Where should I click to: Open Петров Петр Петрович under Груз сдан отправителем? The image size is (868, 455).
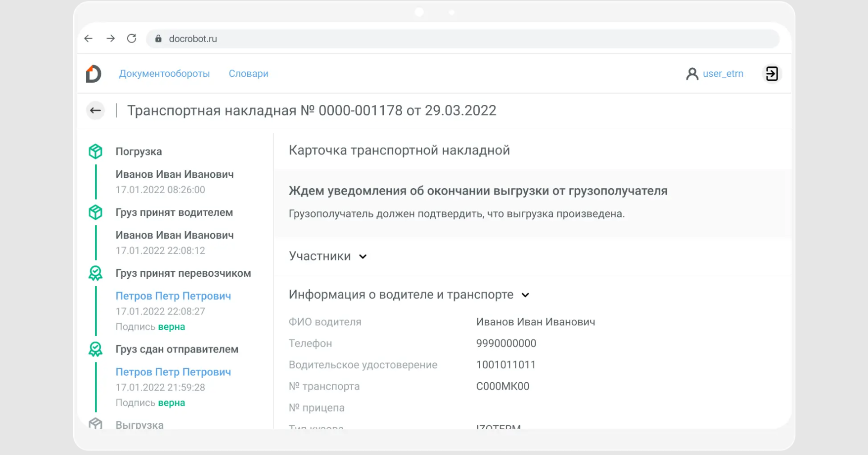coord(173,372)
